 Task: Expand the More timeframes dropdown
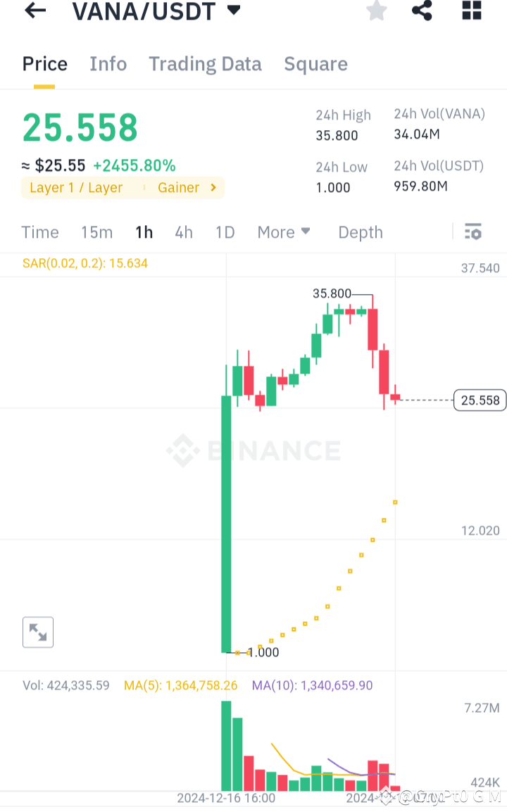pyautogui.click(x=284, y=231)
